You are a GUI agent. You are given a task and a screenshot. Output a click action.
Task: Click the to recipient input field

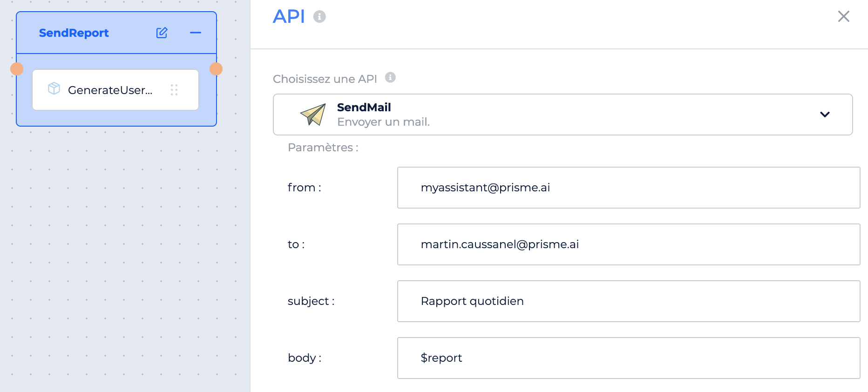pos(629,244)
